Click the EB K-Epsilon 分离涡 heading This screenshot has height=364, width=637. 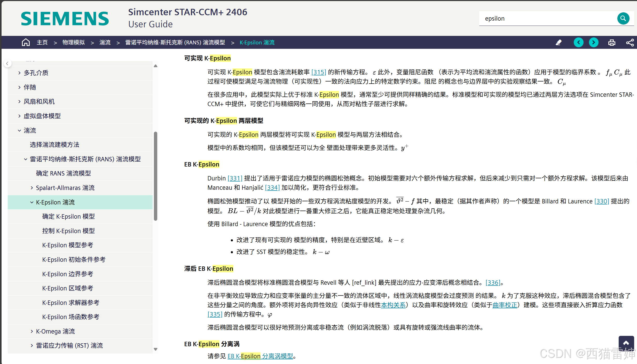[x=212, y=344]
